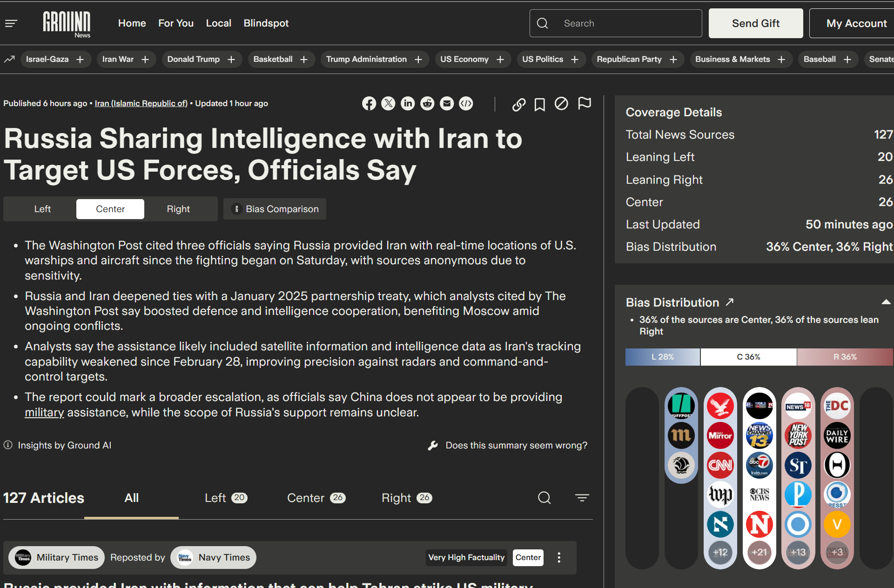Click the flag report icon
This screenshot has width=894, height=588.
point(585,103)
